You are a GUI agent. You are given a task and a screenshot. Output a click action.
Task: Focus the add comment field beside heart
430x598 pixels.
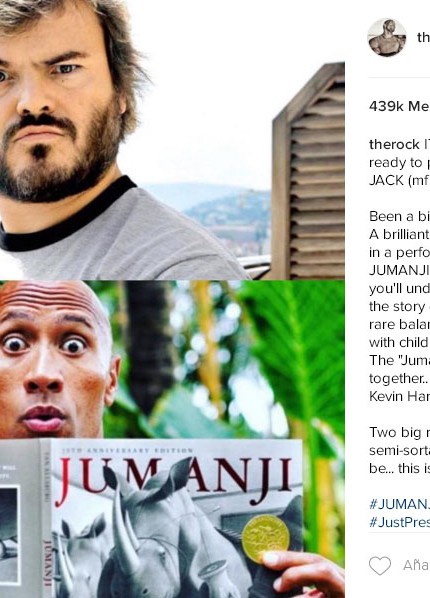416,565
